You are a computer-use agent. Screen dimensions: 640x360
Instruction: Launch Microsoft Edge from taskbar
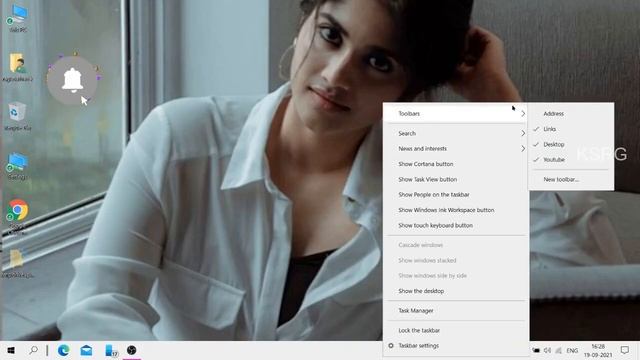63,350
